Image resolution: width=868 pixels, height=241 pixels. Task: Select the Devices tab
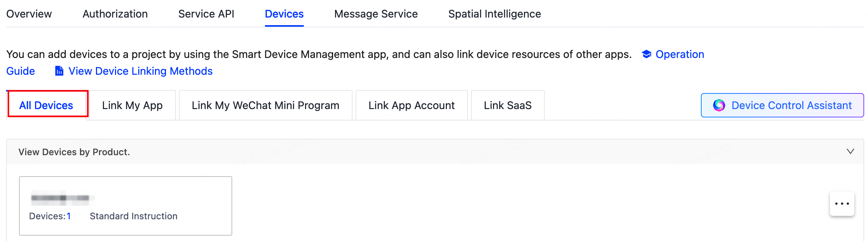(284, 14)
